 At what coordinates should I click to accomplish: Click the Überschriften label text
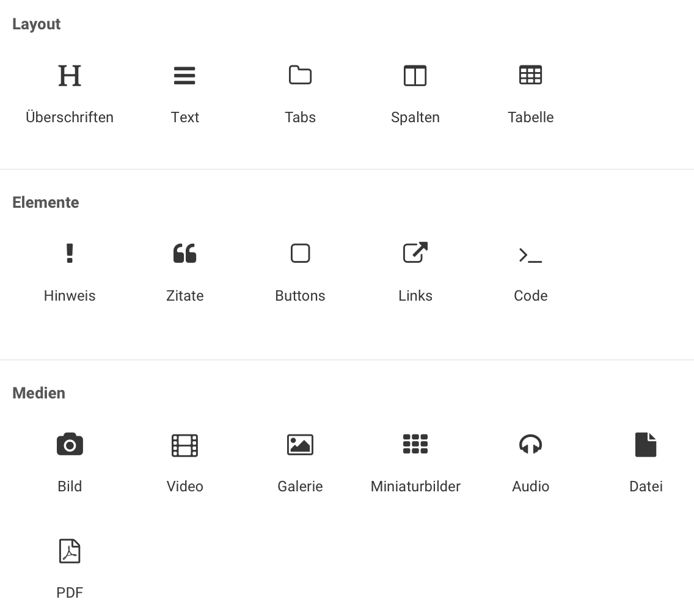70,117
